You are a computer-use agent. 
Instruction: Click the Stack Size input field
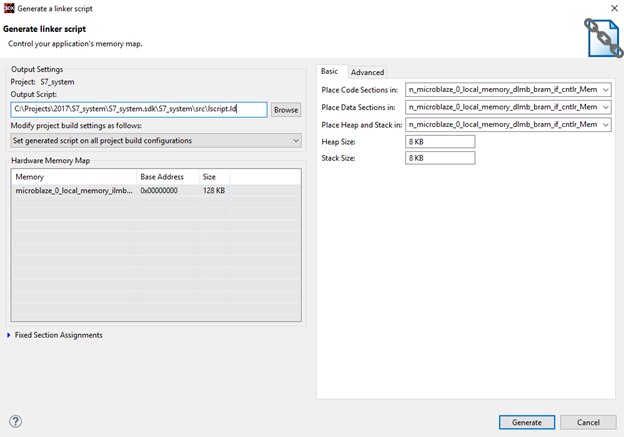click(x=440, y=158)
